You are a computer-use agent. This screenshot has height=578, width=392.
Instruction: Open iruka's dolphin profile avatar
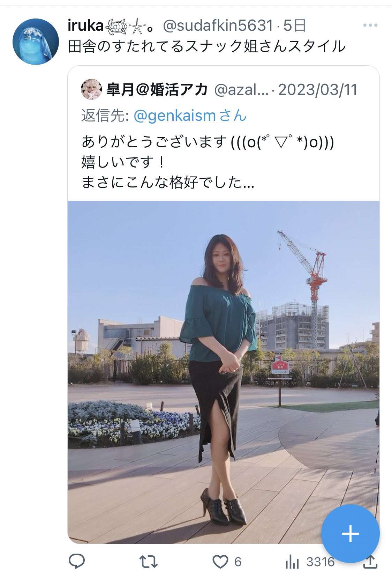pyautogui.click(x=36, y=42)
